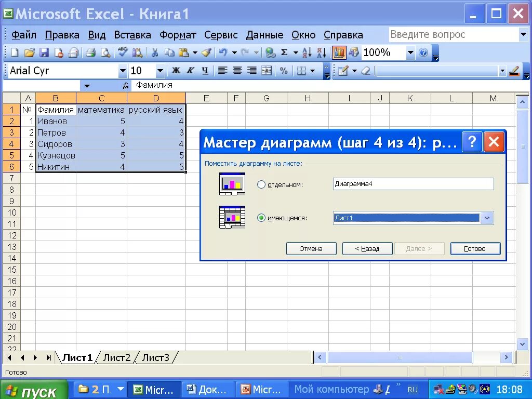Click the horizontal scrollbar thumb
Viewport: 532px width, 399px height.
[x=400, y=357]
